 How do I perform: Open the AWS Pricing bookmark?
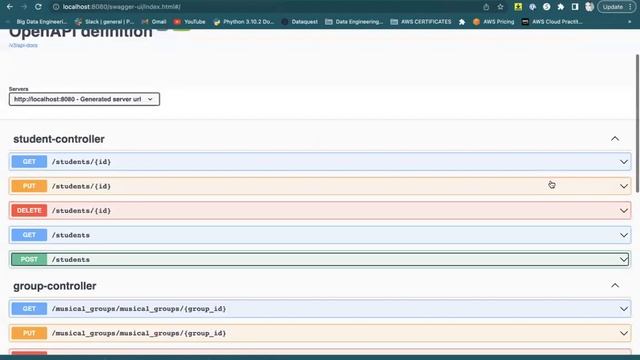tap(493, 22)
